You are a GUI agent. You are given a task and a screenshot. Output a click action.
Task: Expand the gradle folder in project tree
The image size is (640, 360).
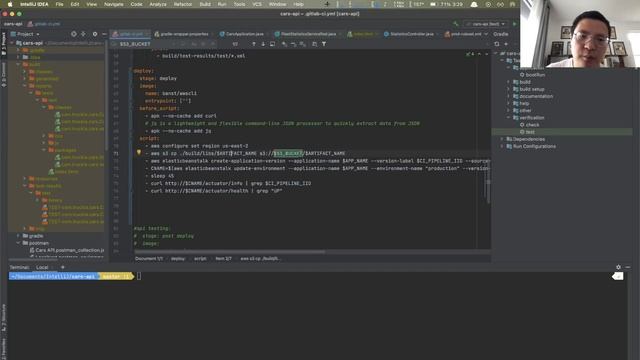pos(18,236)
